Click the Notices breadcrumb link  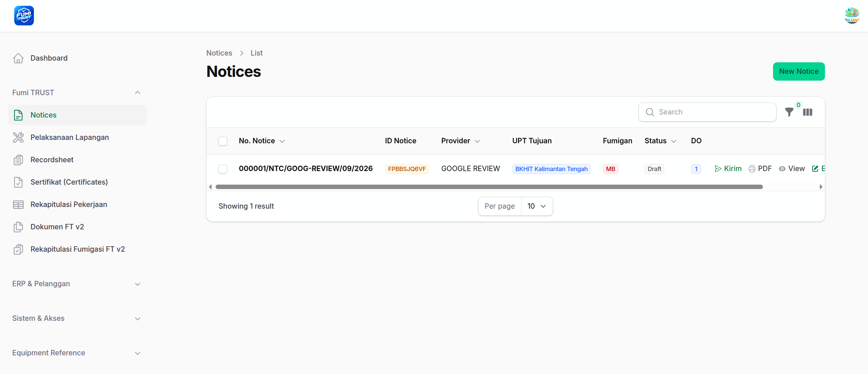(x=219, y=53)
